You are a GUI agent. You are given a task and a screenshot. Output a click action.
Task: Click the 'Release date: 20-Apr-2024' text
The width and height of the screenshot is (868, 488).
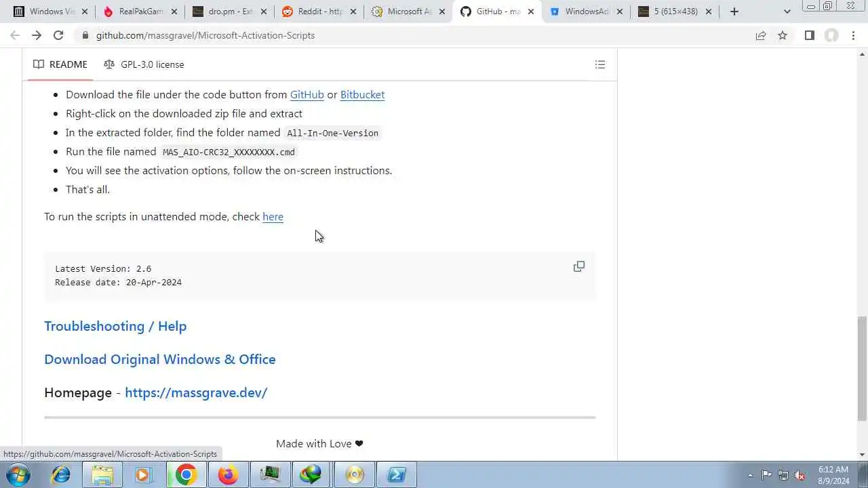click(118, 283)
